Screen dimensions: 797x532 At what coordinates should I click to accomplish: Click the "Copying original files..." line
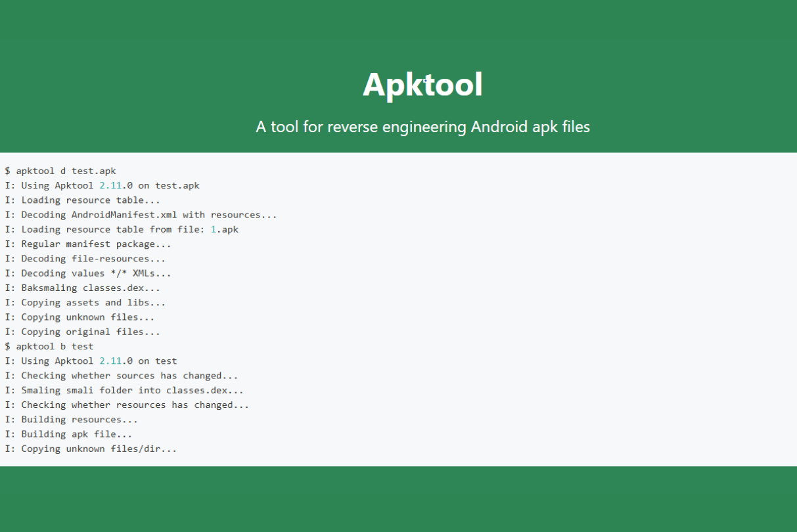pyautogui.click(x=82, y=332)
